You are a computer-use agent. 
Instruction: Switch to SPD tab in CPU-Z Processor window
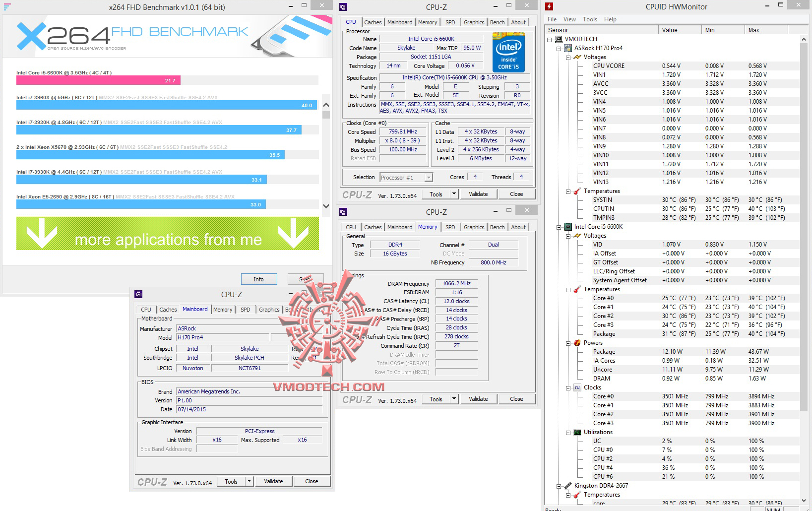(450, 22)
